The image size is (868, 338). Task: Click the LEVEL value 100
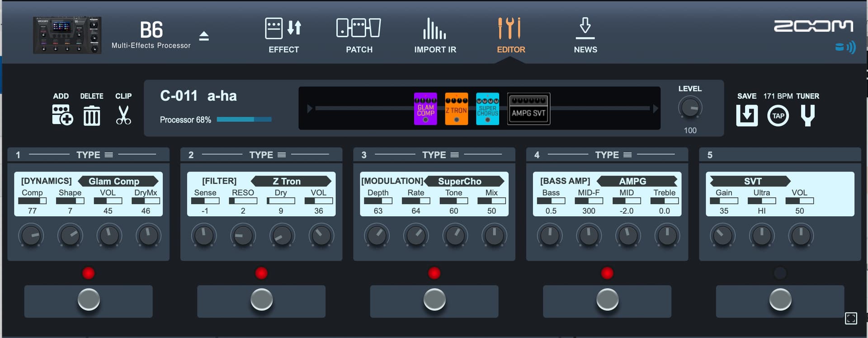point(690,130)
